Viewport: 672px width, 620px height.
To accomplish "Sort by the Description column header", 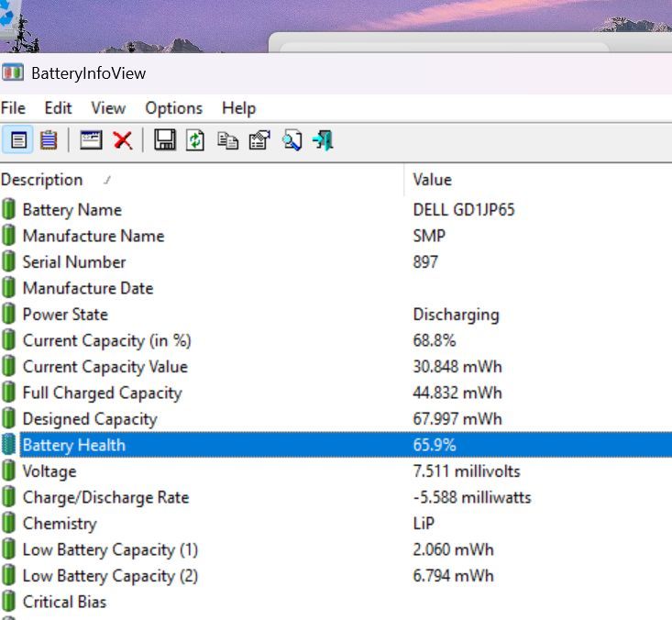I will click(x=42, y=180).
